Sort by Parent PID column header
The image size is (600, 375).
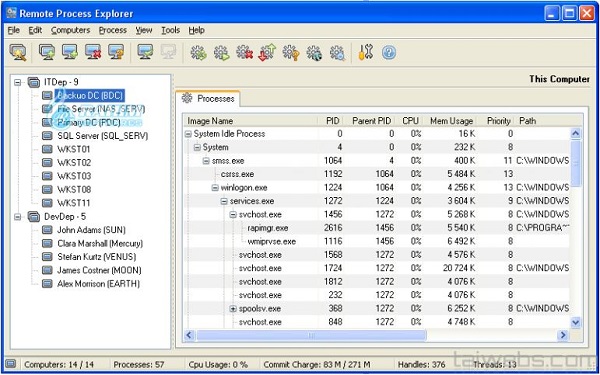click(369, 121)
